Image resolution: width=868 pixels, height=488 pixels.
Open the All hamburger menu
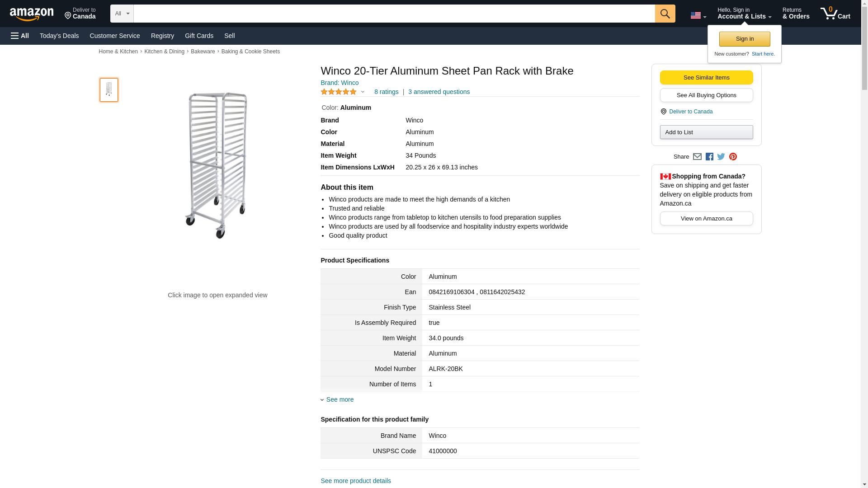click(20, 36)
